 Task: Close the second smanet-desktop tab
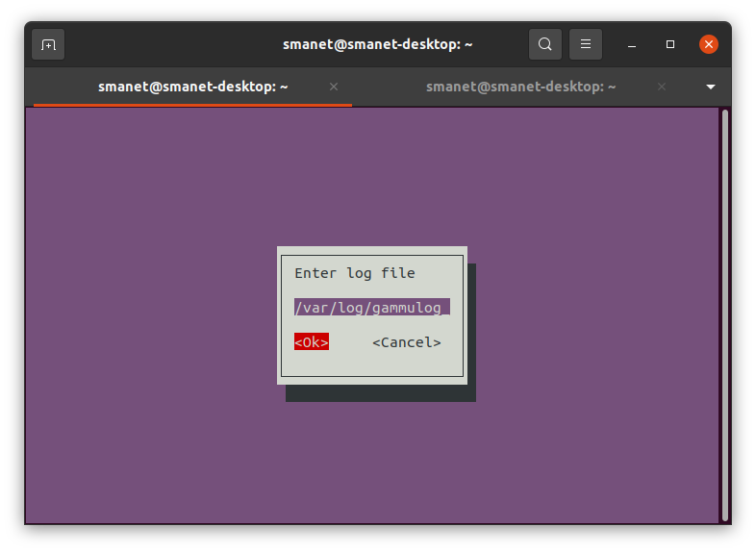[x=662, y=87]
